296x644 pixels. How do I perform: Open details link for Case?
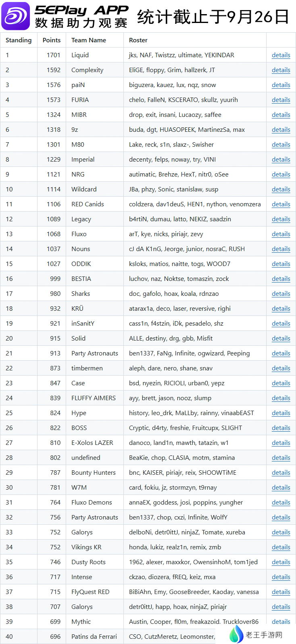pos(281,383)
